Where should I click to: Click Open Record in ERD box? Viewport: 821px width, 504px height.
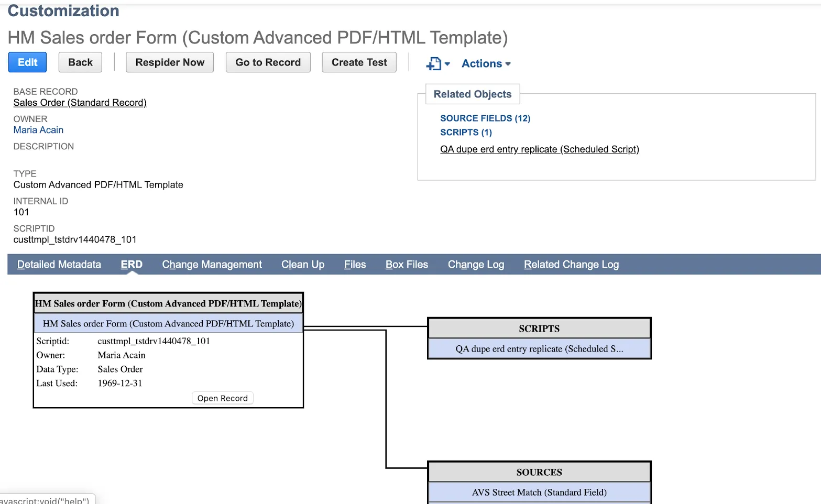223,398
